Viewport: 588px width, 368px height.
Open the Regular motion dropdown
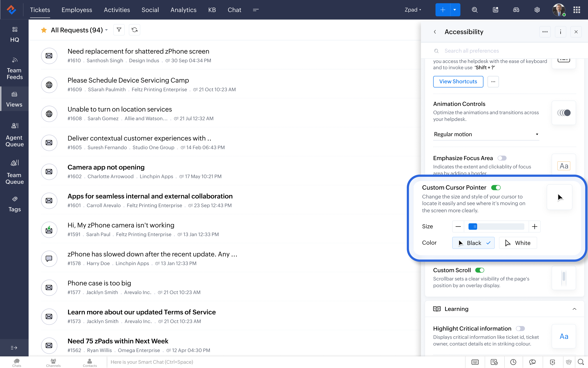(486, 134)
